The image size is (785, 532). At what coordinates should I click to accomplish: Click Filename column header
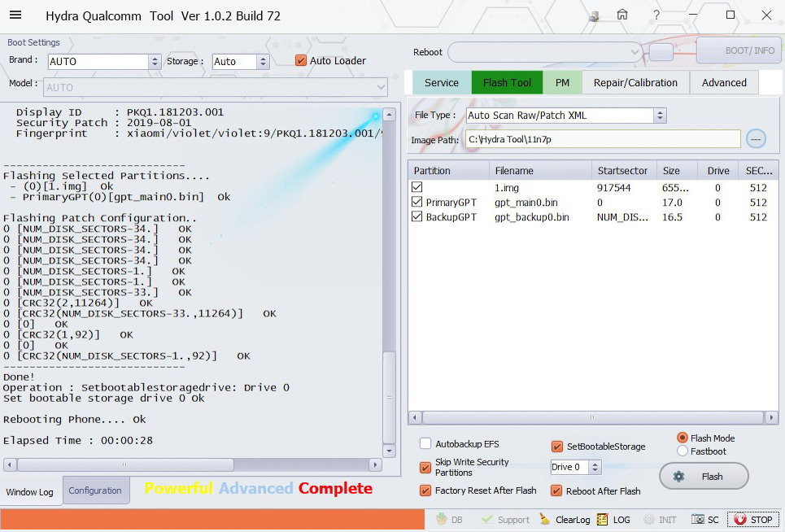tap(541, 171)
